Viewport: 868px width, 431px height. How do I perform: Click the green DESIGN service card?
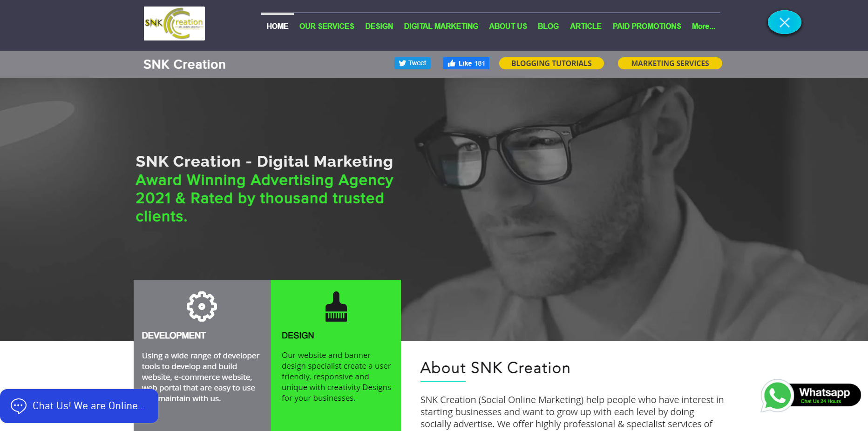pos(336,355)
